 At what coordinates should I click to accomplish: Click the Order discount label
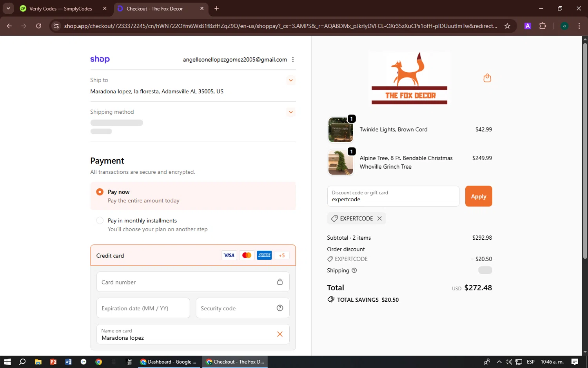346,249
